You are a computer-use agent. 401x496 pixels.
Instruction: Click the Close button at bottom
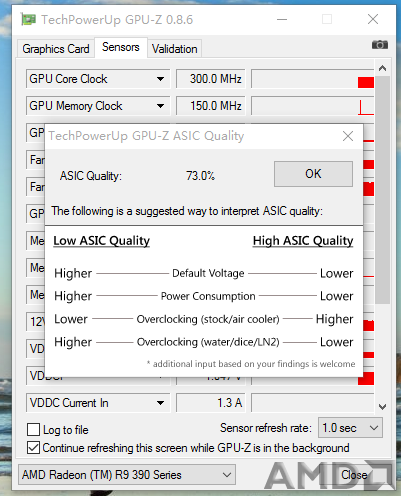[354, 475]
